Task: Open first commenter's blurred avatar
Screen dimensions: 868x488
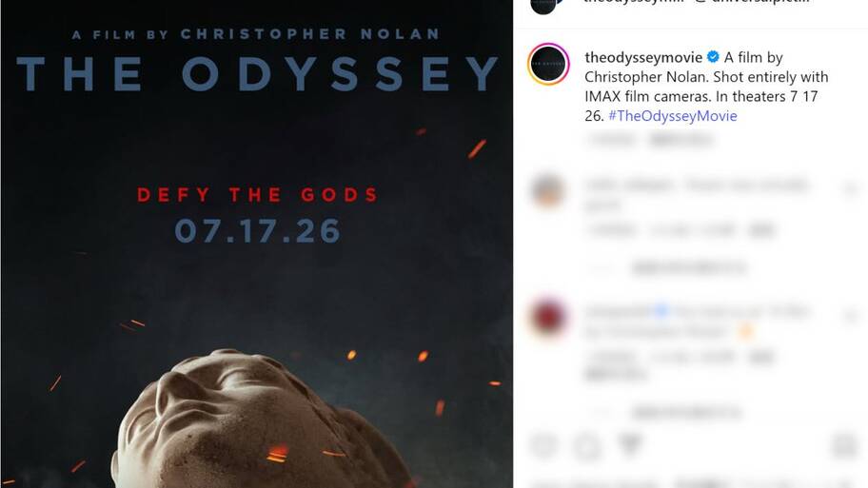Action: pos(548,191)
